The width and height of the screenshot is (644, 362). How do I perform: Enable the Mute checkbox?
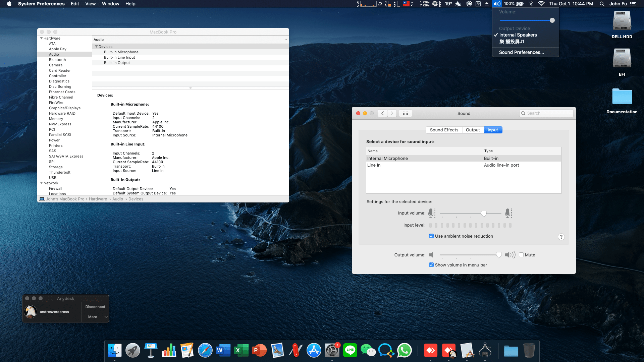[x=522, y=255]
